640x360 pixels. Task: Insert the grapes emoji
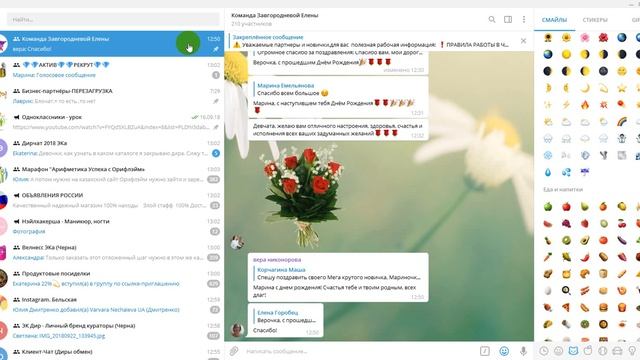[567, 223]
